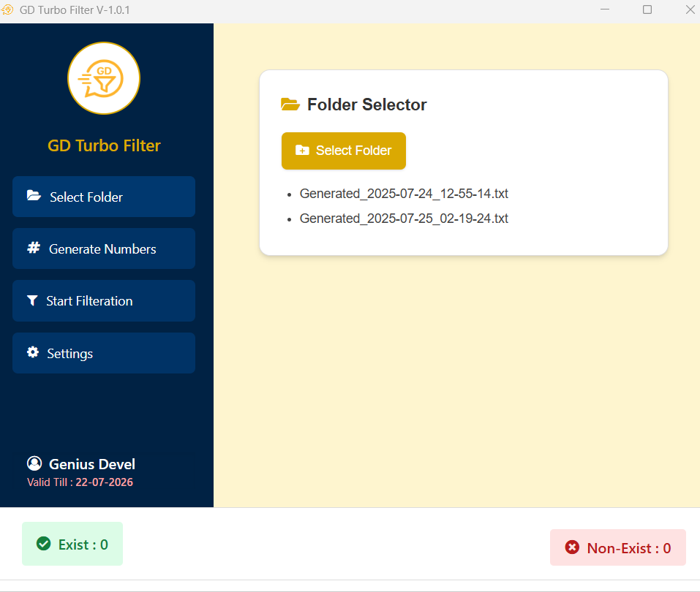Click the user profile icon near Genius Devel
The width and height of the screenshot is (700, 592).
pos(34,463)
